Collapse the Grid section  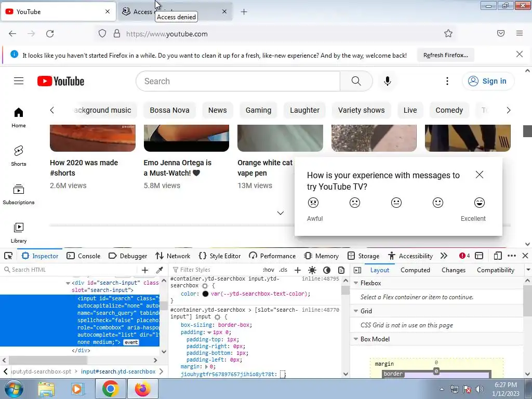click(x=356, y=311)
